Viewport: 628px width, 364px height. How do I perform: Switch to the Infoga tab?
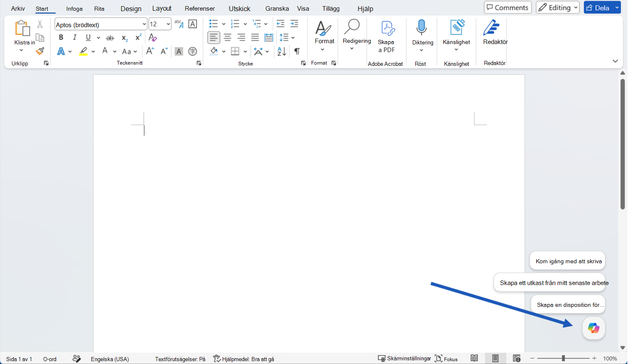pos(74,9)
